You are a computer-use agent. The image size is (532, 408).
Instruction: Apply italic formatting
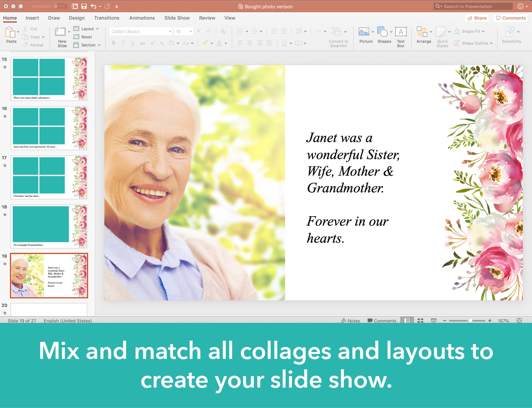click(123, 43)
